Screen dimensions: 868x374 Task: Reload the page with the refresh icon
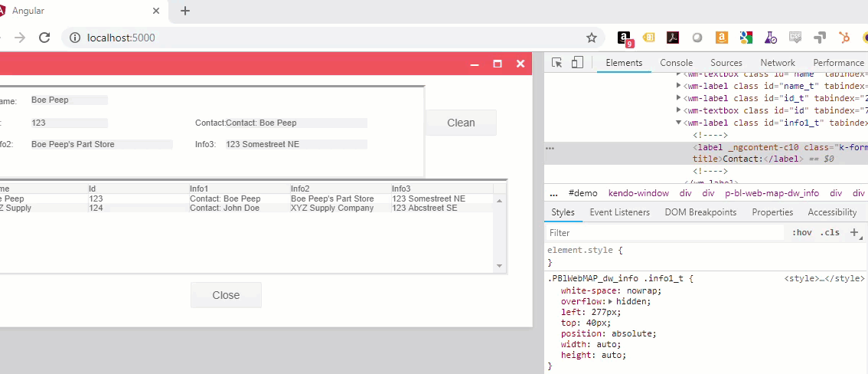tap(44, 38)
